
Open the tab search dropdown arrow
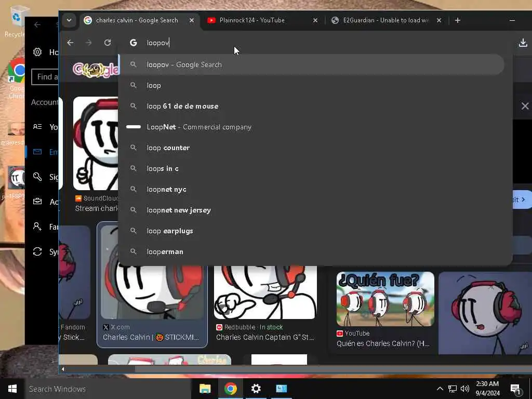(x=69, y=20)
